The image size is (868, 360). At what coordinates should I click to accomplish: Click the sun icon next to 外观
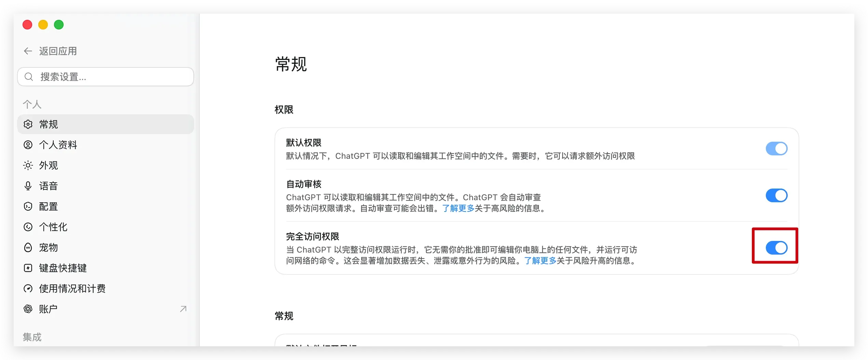tap(28, 165)
